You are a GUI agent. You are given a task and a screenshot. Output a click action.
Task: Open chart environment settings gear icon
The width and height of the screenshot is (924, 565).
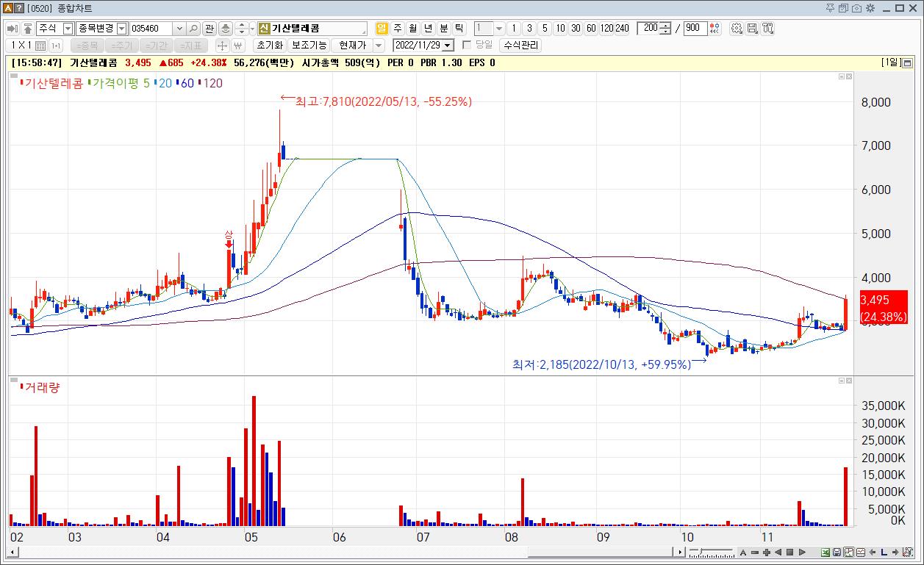[737, 28]
